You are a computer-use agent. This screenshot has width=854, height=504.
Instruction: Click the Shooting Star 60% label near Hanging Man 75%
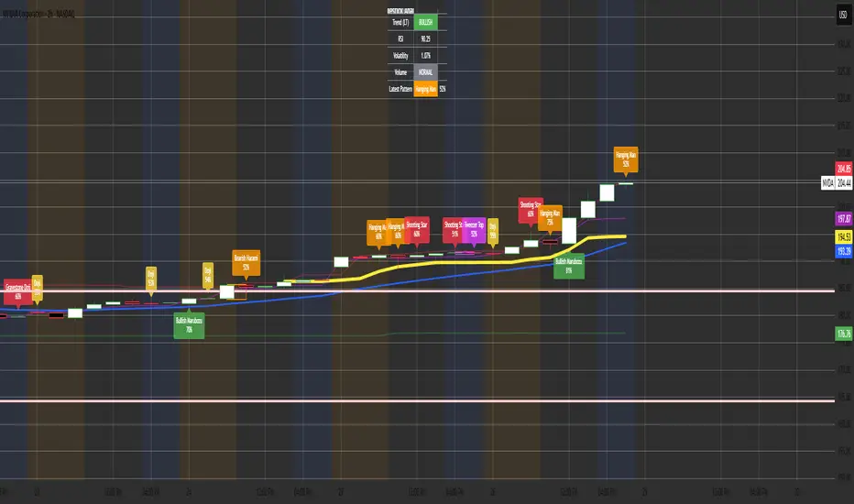click(530, 210)
